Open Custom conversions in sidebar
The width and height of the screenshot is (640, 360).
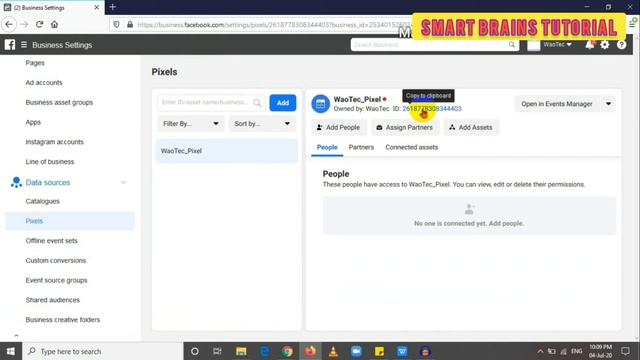click(x=56, y=260)
